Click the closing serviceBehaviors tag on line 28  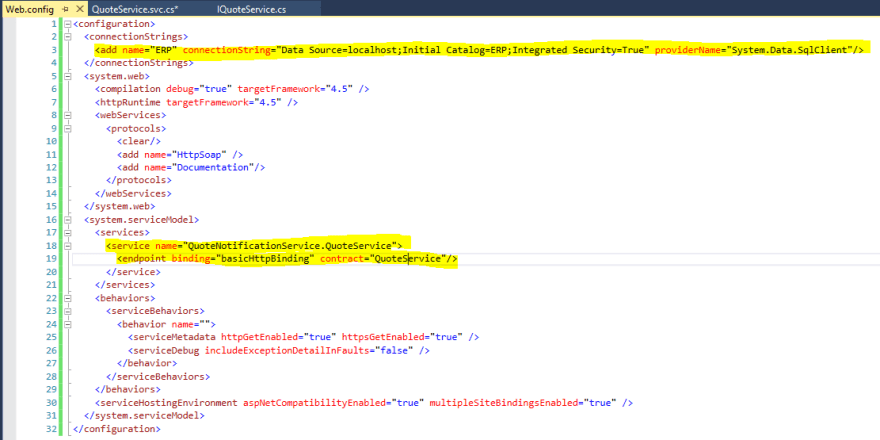pos(158,376)
